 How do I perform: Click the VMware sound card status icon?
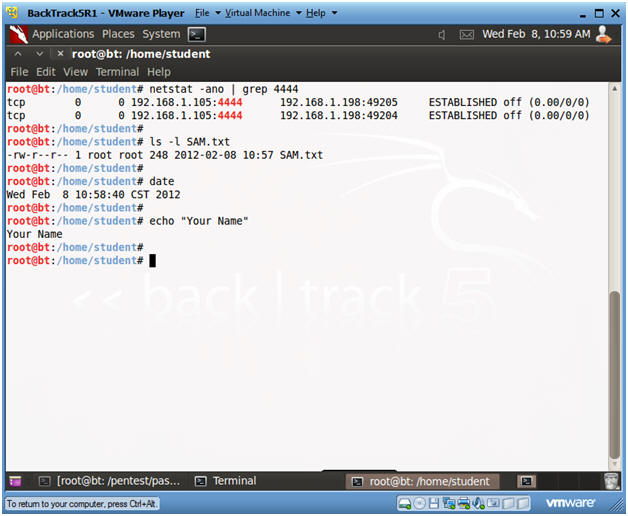pos(478,503)
